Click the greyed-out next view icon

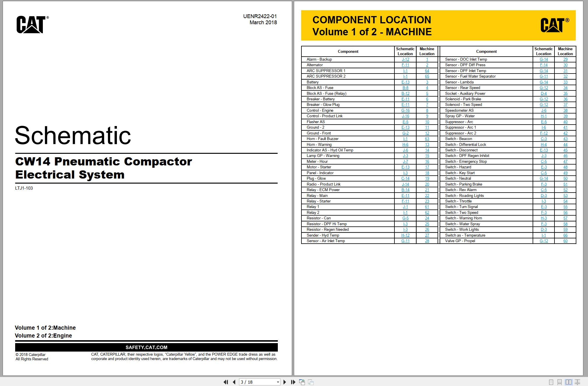311,382
